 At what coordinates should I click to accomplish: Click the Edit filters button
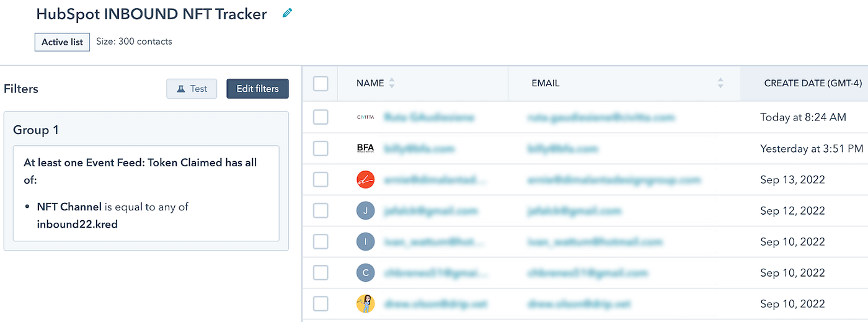tap(258, 89)
